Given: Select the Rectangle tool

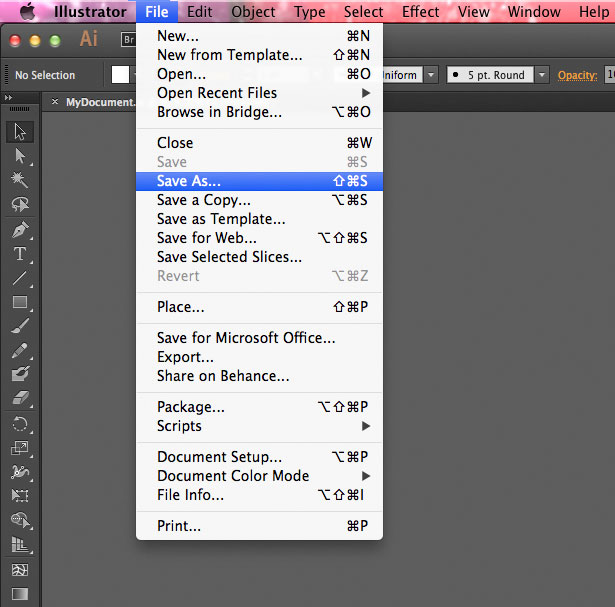Looking at the screenshot, I should [20, 302].
